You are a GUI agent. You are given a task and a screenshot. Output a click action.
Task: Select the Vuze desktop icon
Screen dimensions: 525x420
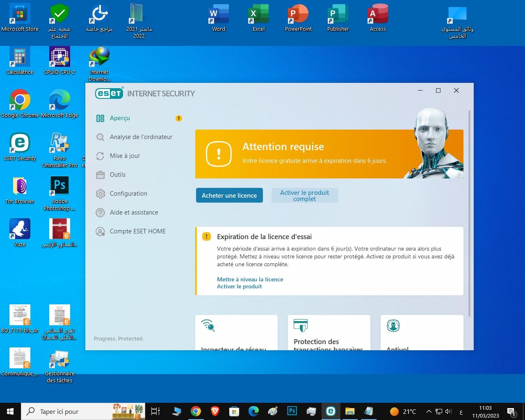point(20,234)
